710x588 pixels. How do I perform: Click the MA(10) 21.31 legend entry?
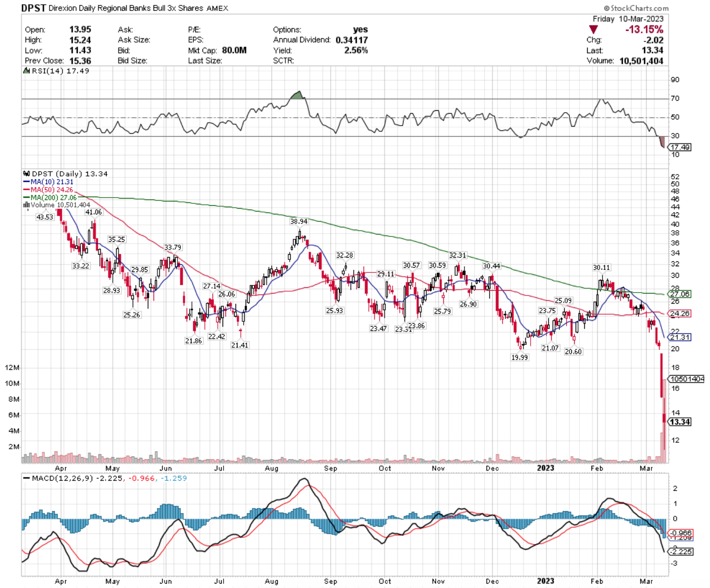(x=48, y=182)
